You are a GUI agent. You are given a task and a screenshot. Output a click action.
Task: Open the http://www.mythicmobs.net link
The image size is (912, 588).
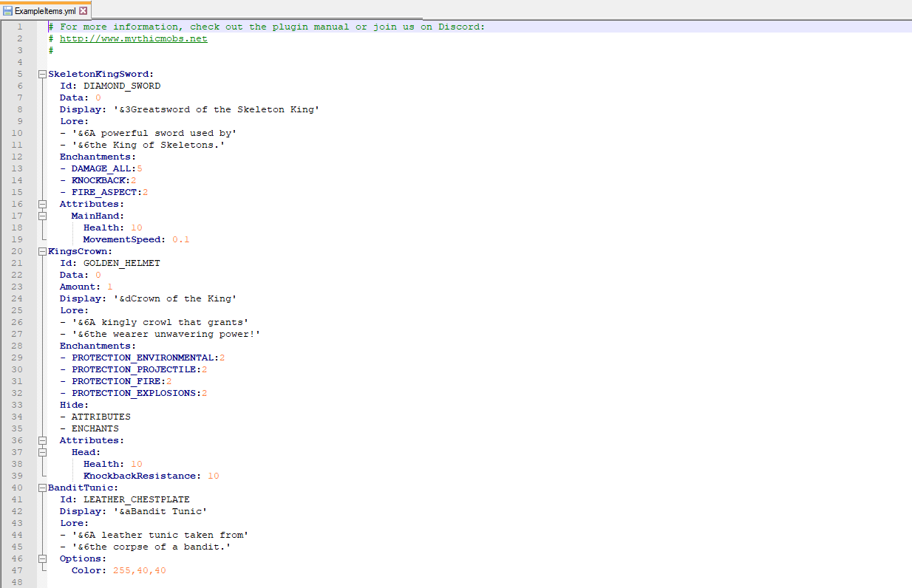point(133,38)
